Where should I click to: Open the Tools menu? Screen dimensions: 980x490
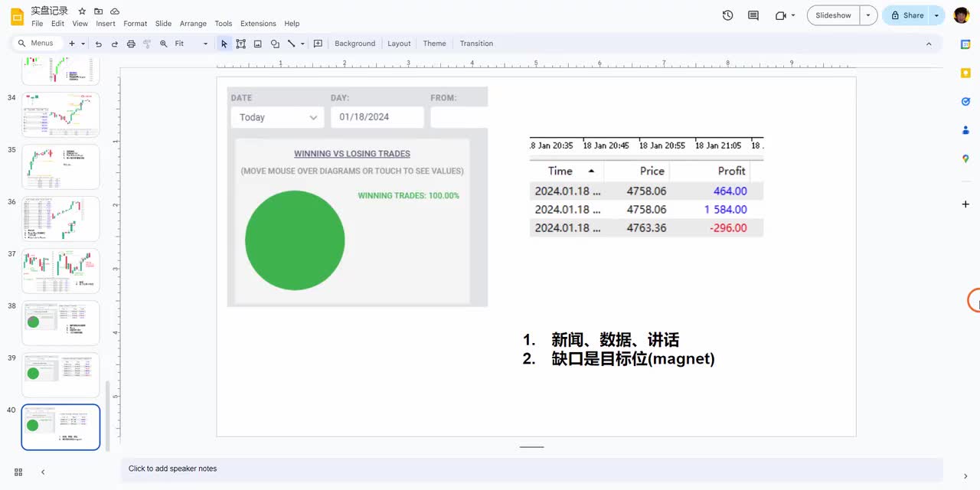click(x=224, y=24)
